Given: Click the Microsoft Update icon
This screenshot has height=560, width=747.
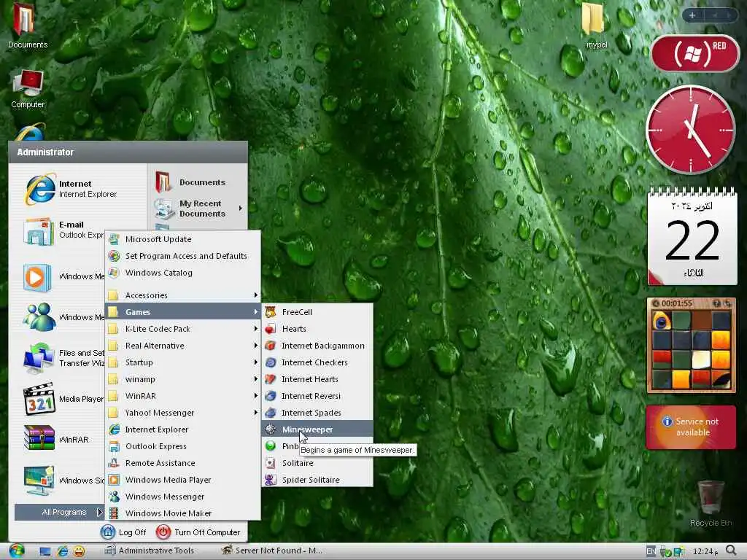Looking at the screenshot, I should 114,239.
